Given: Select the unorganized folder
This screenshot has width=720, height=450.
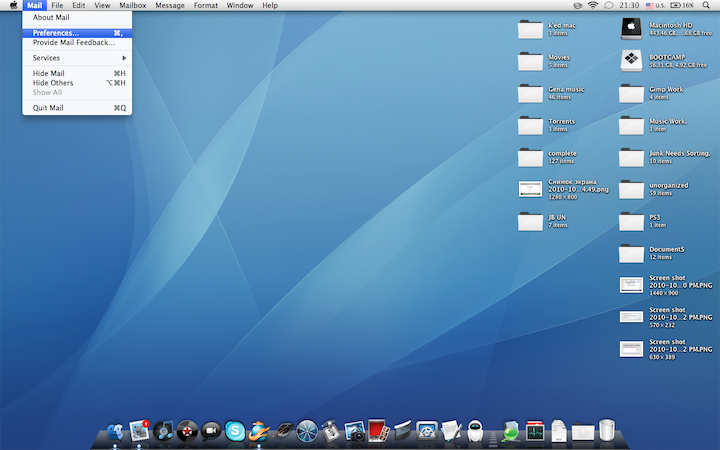Looking at the screenshot, I should (x=631, y=190).
